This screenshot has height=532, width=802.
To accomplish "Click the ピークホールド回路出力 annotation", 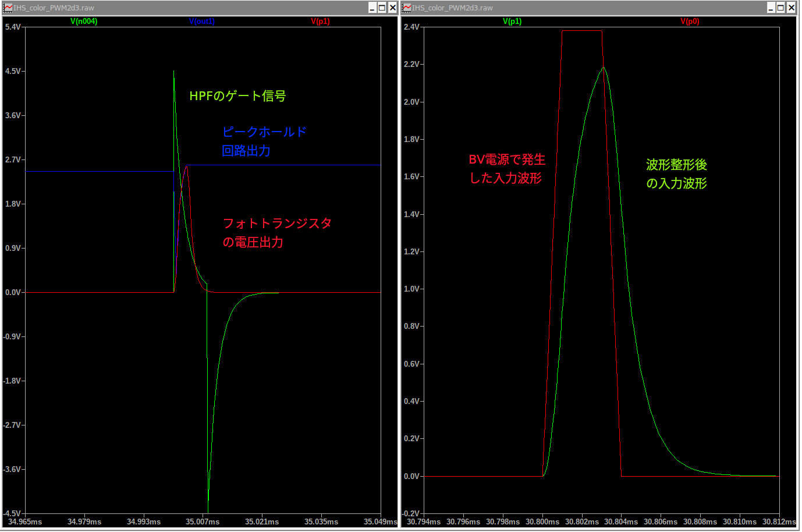I will pos(264,141).
